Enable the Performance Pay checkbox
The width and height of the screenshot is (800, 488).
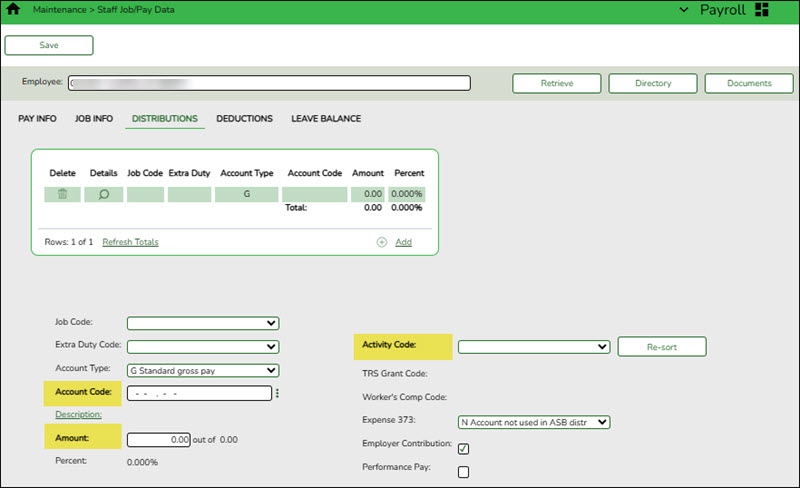[463, 471]
